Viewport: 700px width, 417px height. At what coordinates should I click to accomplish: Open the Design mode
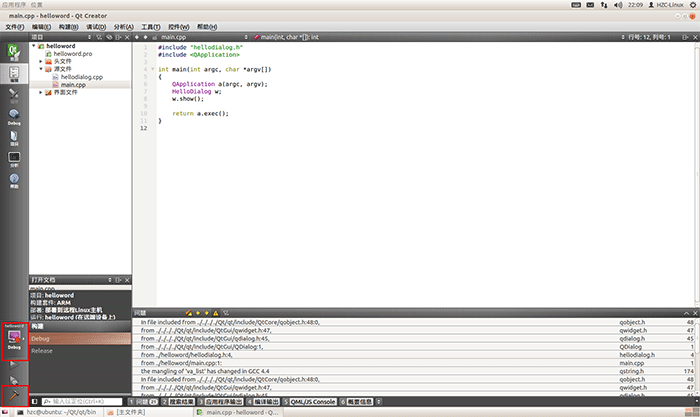tap(14, 96)
